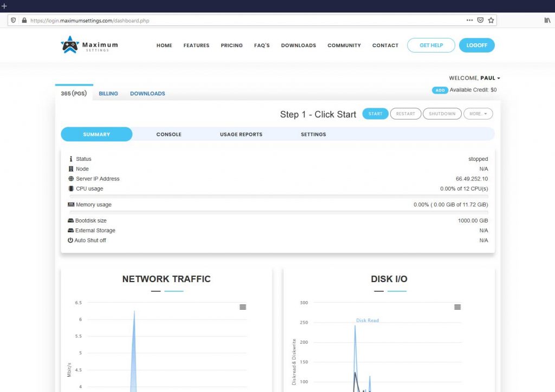The image size is (555, 392).
Task: Click the Available Credit: $0 text
Action: [x=473, y=90]
